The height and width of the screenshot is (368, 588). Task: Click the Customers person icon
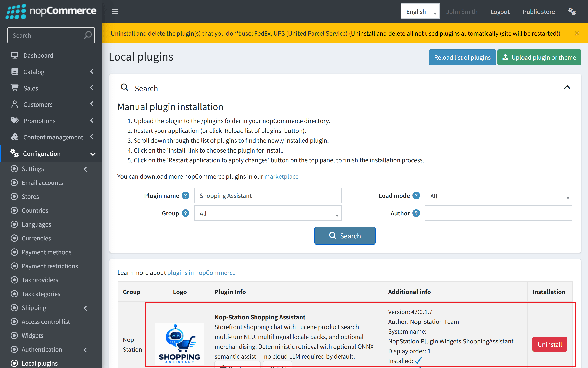(x=14, y=104)
